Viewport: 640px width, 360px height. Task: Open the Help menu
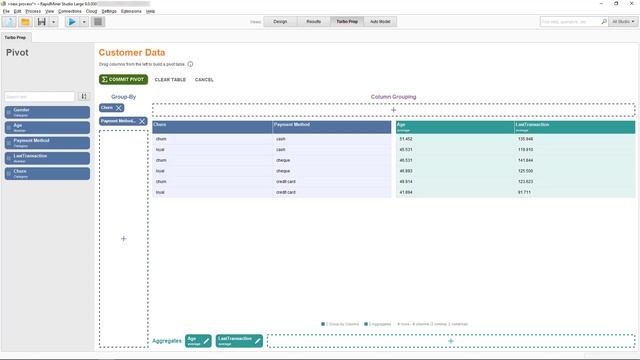coord(150,11)
